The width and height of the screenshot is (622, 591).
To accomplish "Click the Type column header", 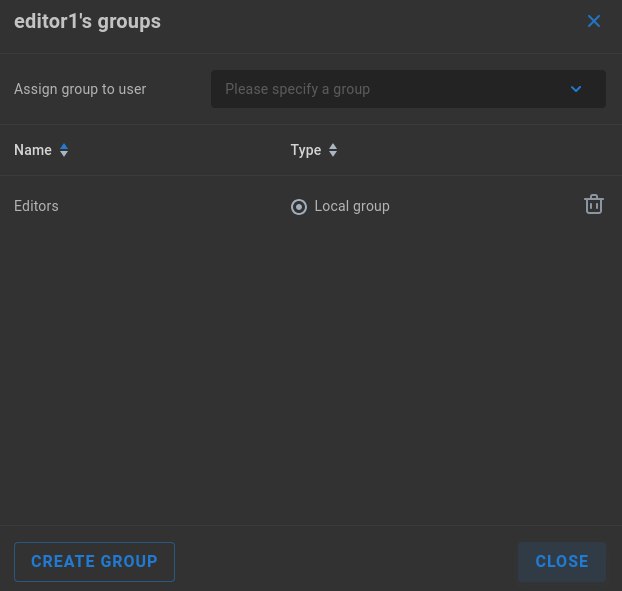I will [306, 150].
